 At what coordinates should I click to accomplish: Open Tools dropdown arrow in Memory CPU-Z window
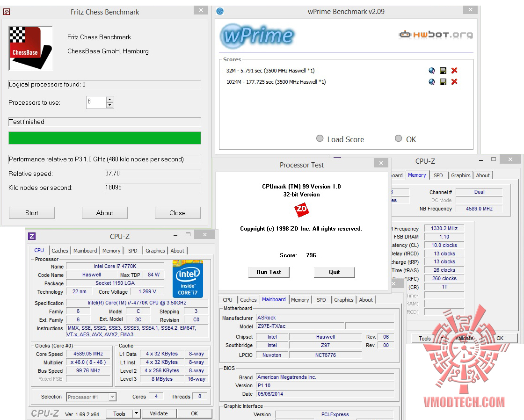coord(443,338)
